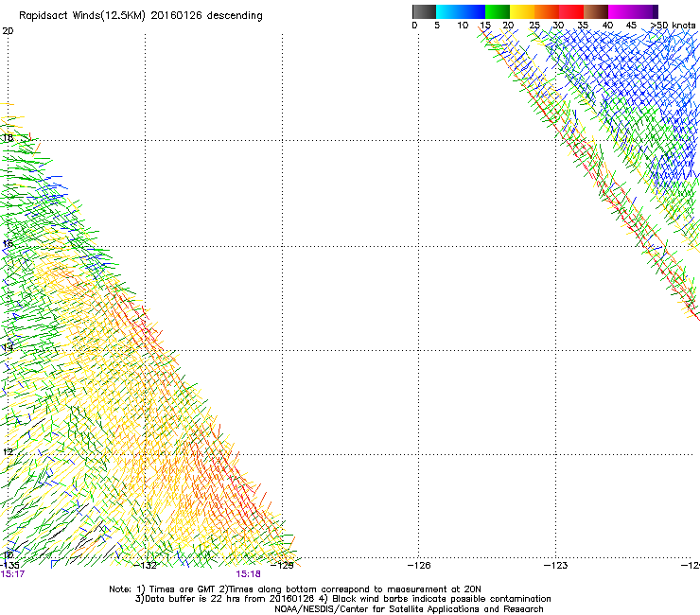
Task: Click the longitude label '-135'
Action: coord(9,566)
